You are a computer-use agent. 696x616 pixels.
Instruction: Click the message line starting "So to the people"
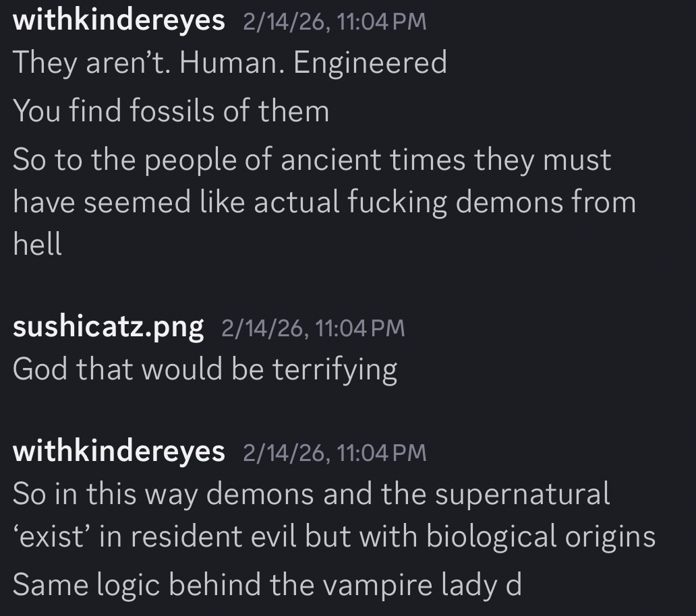pyautogui.click(x=312, y=160)
